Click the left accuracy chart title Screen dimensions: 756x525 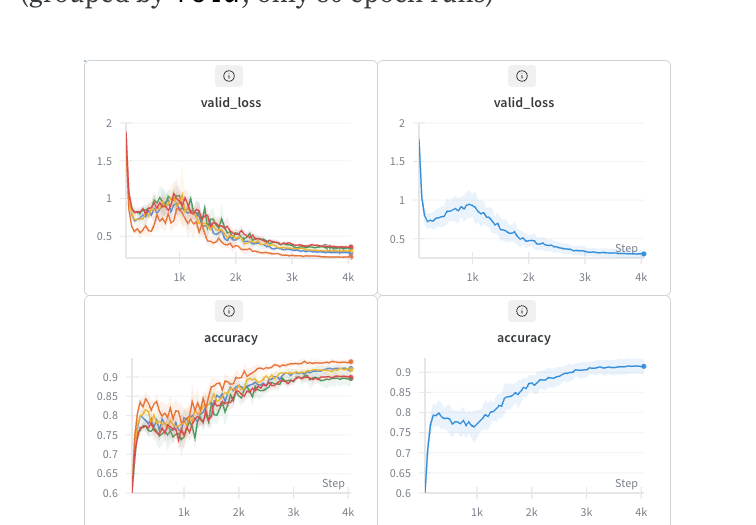coord(231,338)
